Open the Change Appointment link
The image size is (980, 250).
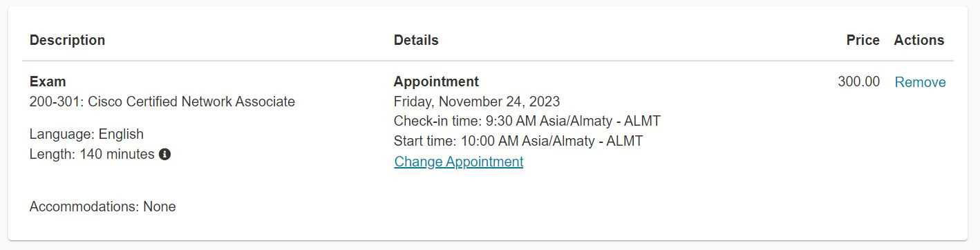(x=459, y=162)
